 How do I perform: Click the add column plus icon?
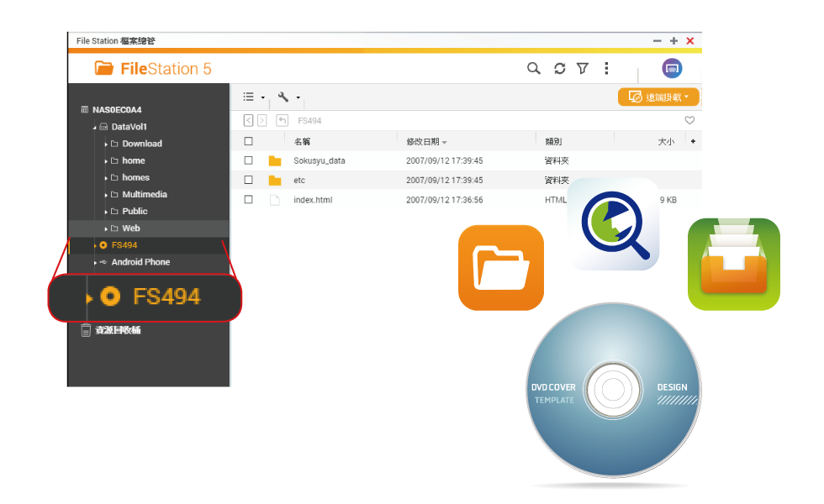coord(693,141)
